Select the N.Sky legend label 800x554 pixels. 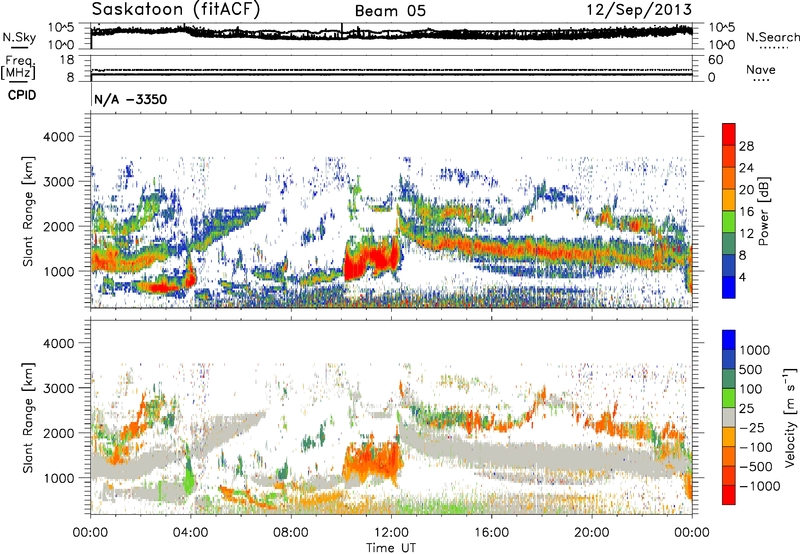19,37
